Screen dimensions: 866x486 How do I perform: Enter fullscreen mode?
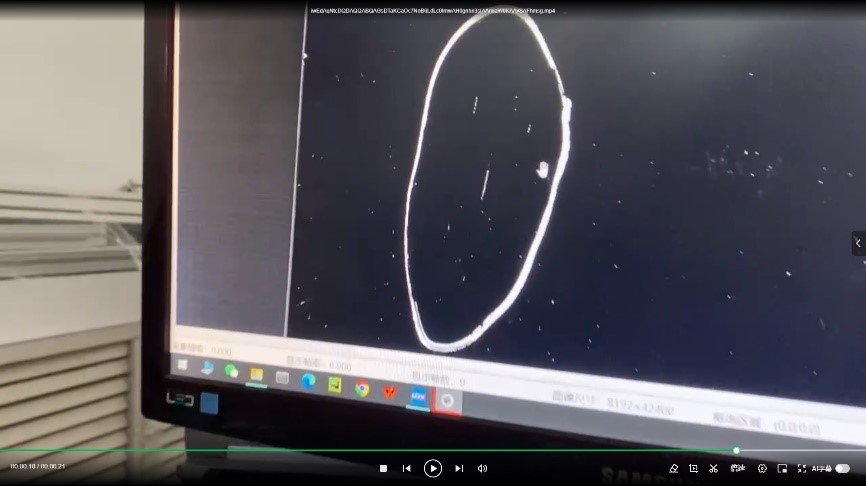pyautogui.click(x=801, y=468)
